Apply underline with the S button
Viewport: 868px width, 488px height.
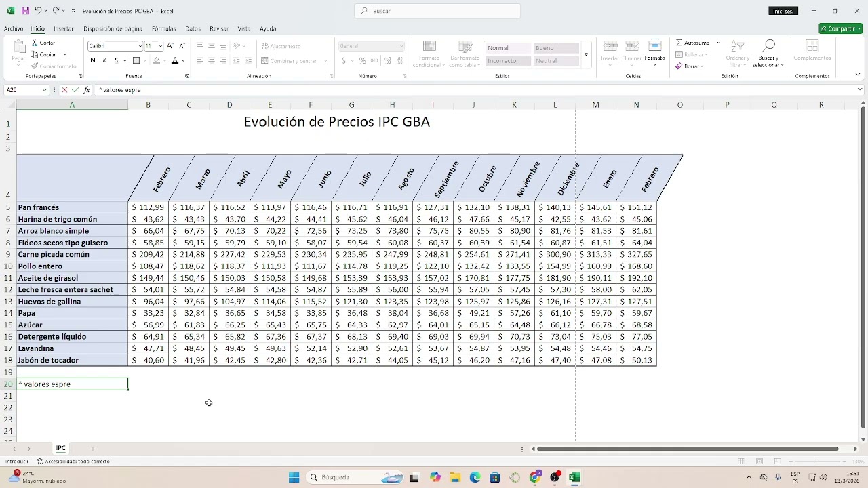pyautogui.click(x=116, y=61)
